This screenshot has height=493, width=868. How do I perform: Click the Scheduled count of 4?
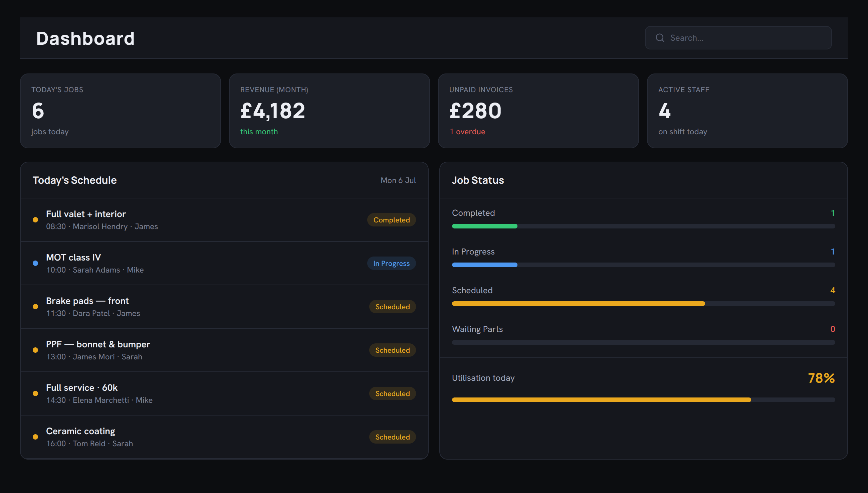coord(833,290)
